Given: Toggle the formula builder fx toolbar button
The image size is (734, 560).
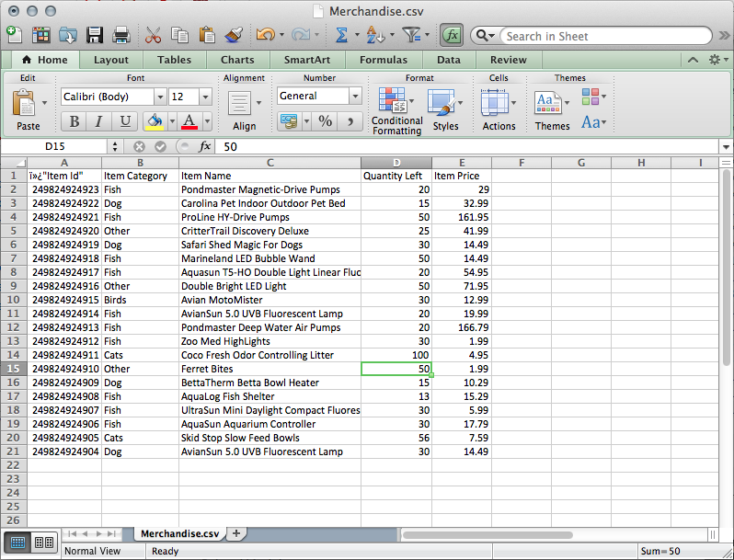Looking at the screenshot, I should [452, 35].
